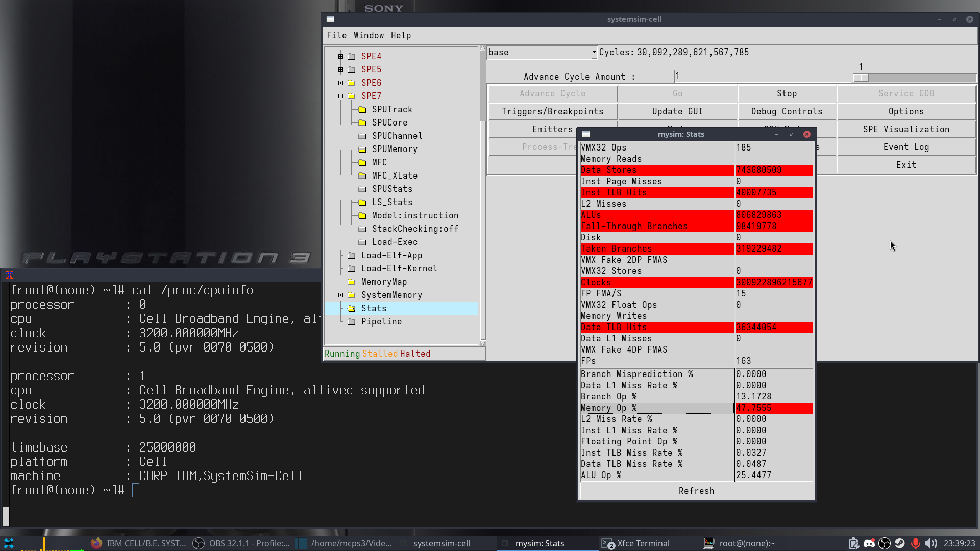Select the Branch Misprediction % row
Screen dimensions: 980x551
pos(696,374)
